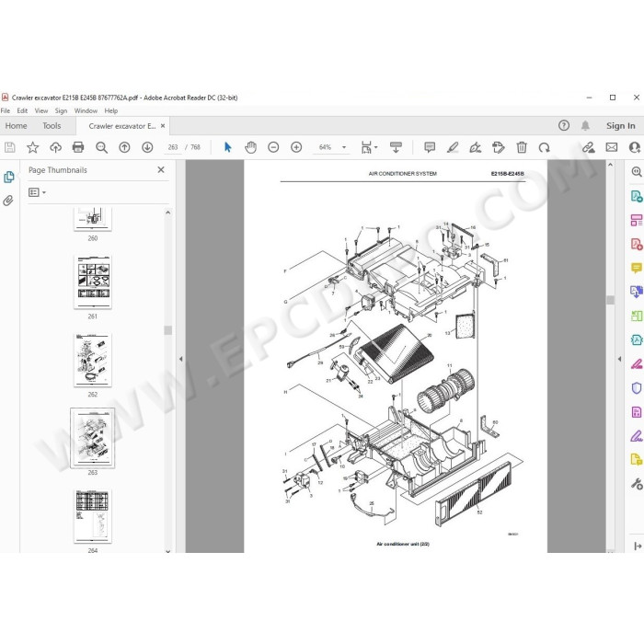Go to previous page with the up arrow
Screen dimensions: 644x644
tap(124, 147)
